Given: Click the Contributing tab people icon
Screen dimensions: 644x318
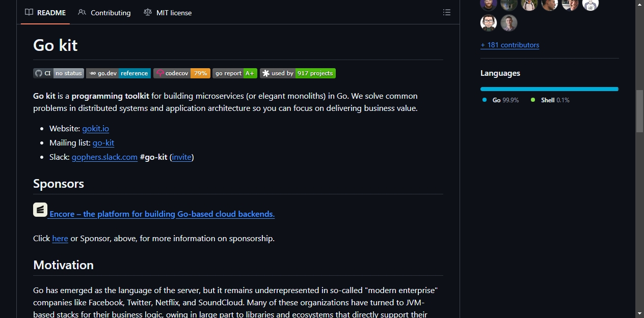Looking at the screenshot, I should [x=82, y=12].
